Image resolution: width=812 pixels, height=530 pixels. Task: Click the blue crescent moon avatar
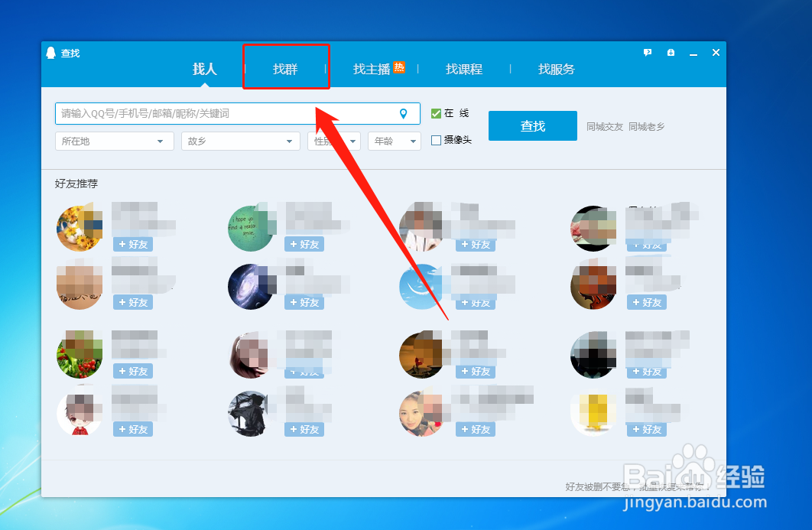click(x=422, y=287)
